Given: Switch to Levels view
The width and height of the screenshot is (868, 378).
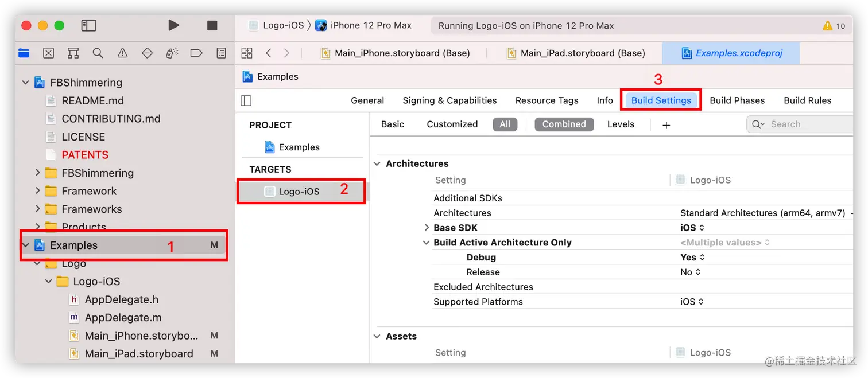Looking at the screenshot, I should point(621,124).
